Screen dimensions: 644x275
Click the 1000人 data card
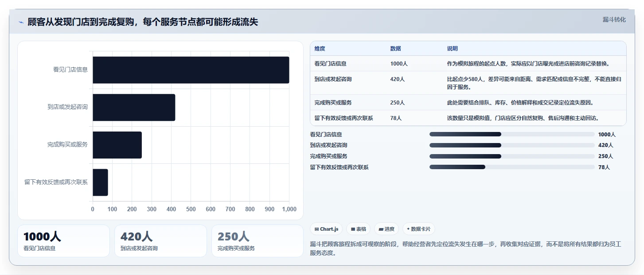[63, 241]
